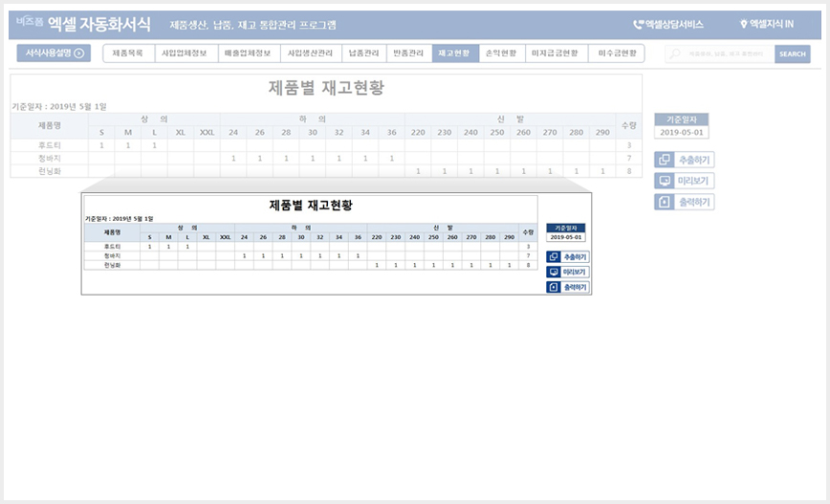Switch to the 사입생산관리 tab
Image resolution: width=830 pixels, height=504 pixels.
[x=311, y=54]
